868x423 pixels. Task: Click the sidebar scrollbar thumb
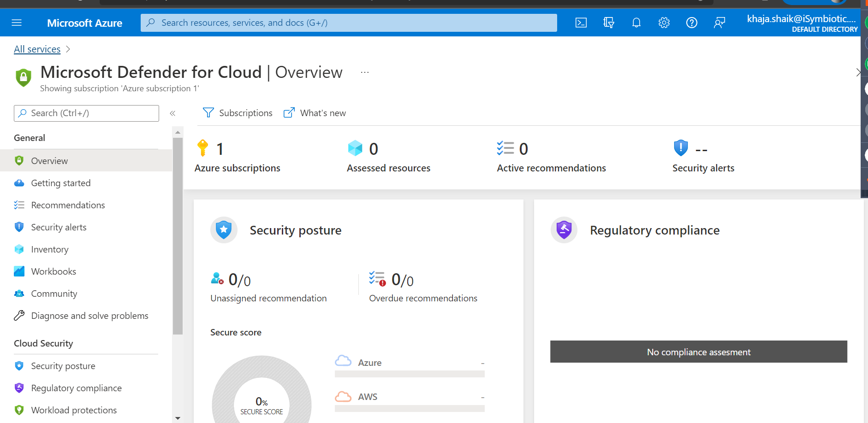[178, 236]
